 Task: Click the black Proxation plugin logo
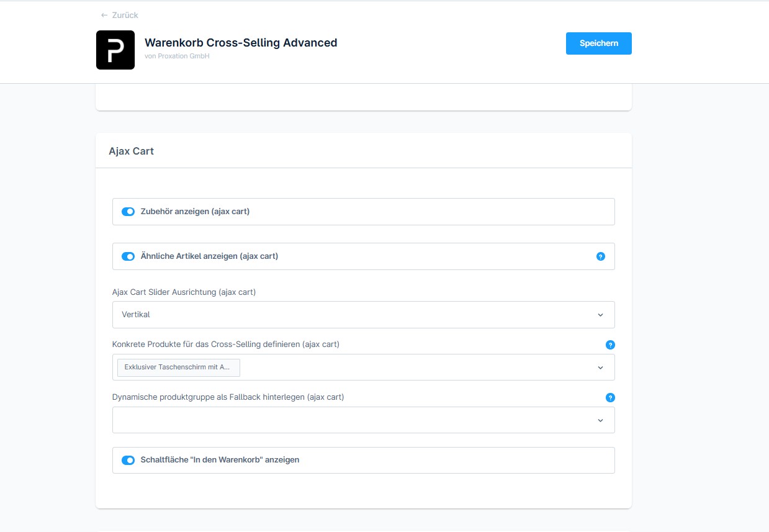point(115,50)
